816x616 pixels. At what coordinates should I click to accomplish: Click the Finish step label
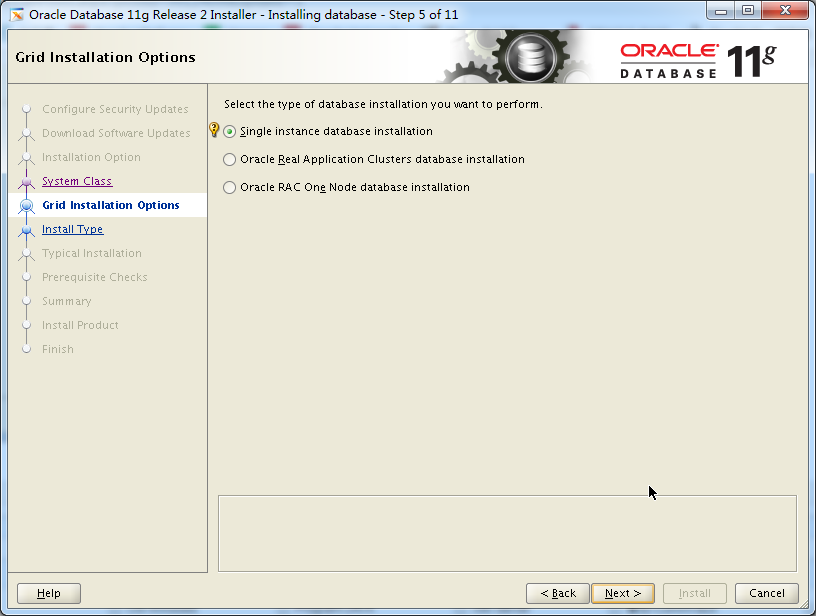coord(58,349)
